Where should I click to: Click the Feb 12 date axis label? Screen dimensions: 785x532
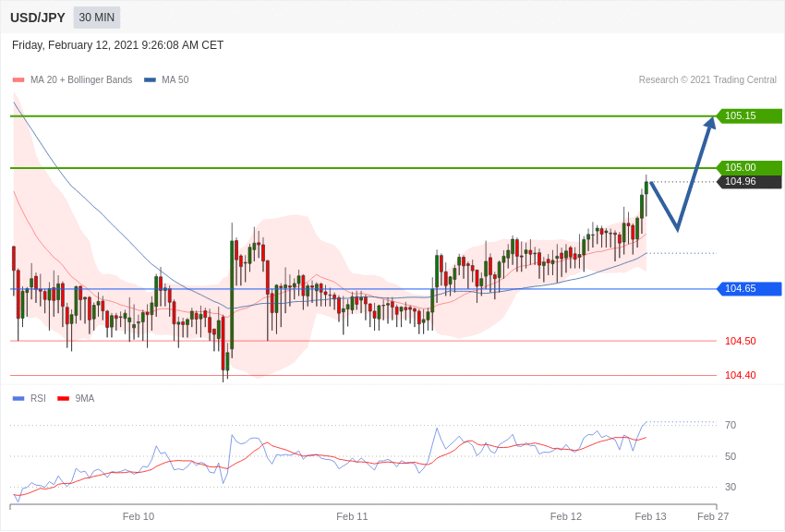coord(566,517)
